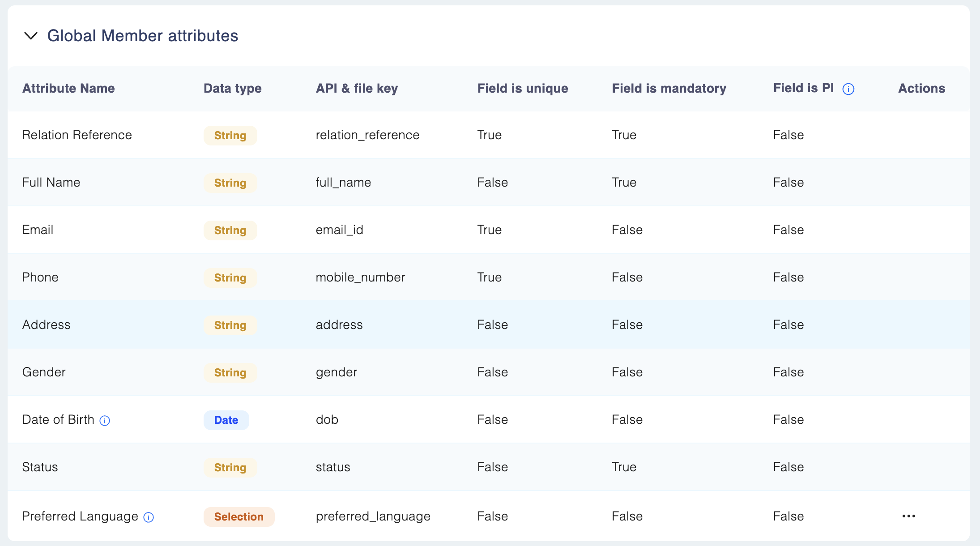Click the API & file key header
Screen dimensions: 980x546
pyautogui.click(x=357, y=89)
